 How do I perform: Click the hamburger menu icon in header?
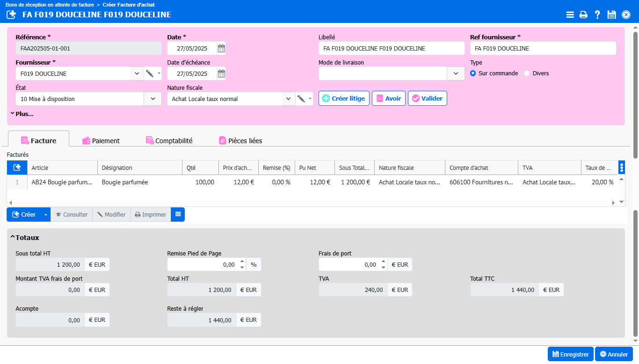click(x=570, y=15)
